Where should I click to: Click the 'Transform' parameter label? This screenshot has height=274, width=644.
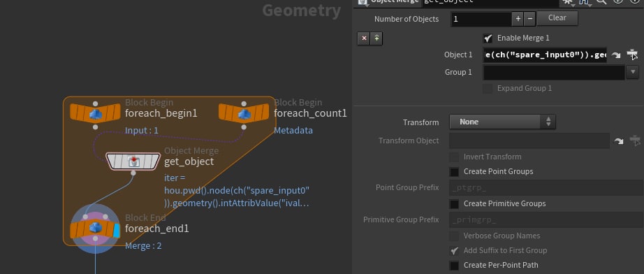point(420,122)
